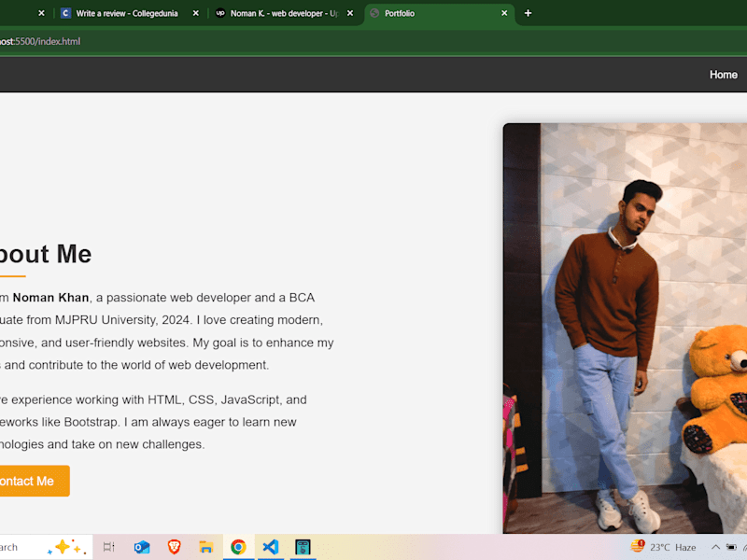The height and width of the screenshot is (560, 747).
Task: Select the Portfolio browser tab
Action: click(433, 13)
